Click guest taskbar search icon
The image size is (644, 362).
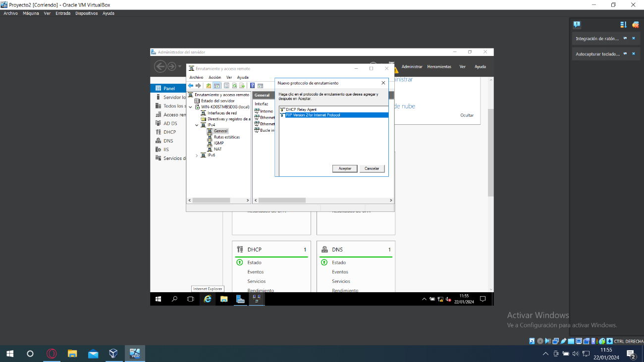(x=174, y=299)
